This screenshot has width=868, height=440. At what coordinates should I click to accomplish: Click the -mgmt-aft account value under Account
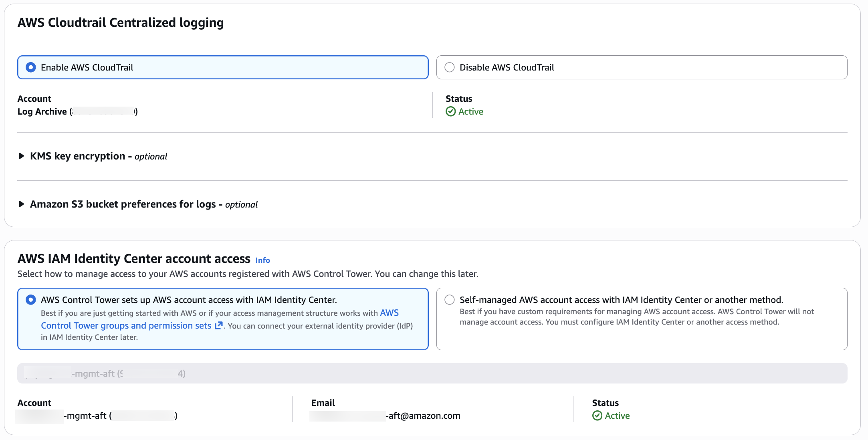pos(97,416)
